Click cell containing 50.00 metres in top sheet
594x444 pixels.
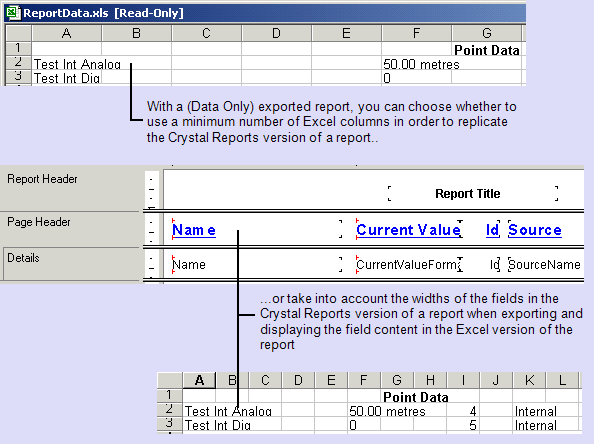(x=417, y=64)
